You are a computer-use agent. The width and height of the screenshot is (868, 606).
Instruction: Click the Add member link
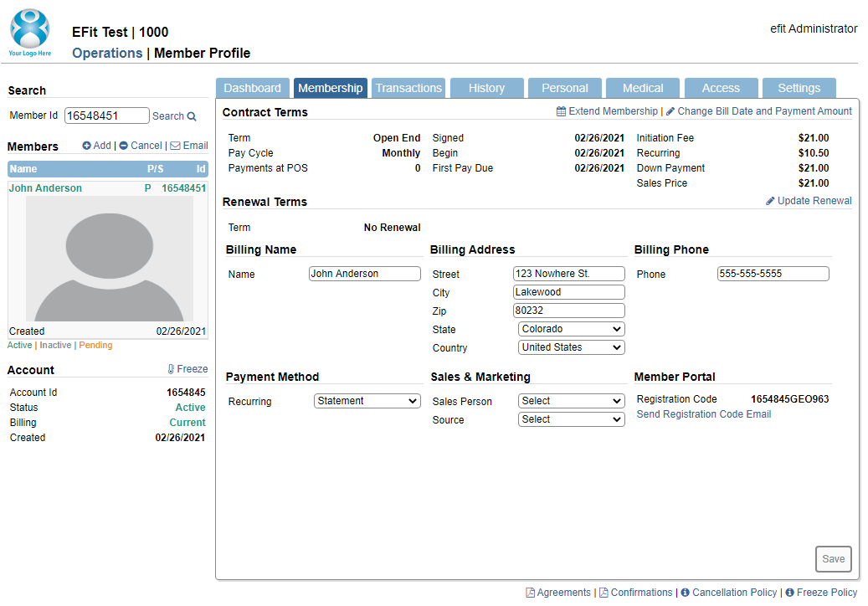point(102,146)
